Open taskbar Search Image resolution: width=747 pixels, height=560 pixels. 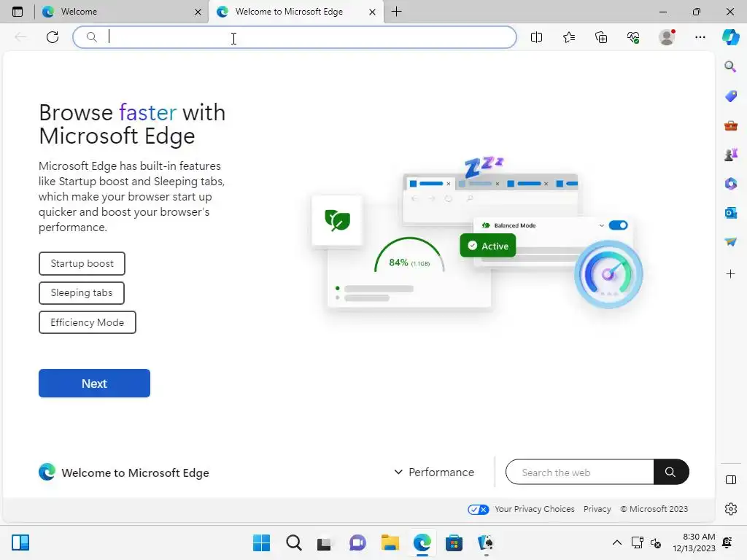point(293,542)
